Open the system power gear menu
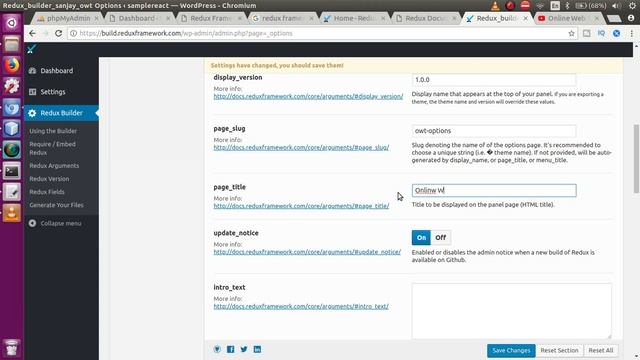Image resolution: width=640 pixels, height=360 pixels. [631, 6]
